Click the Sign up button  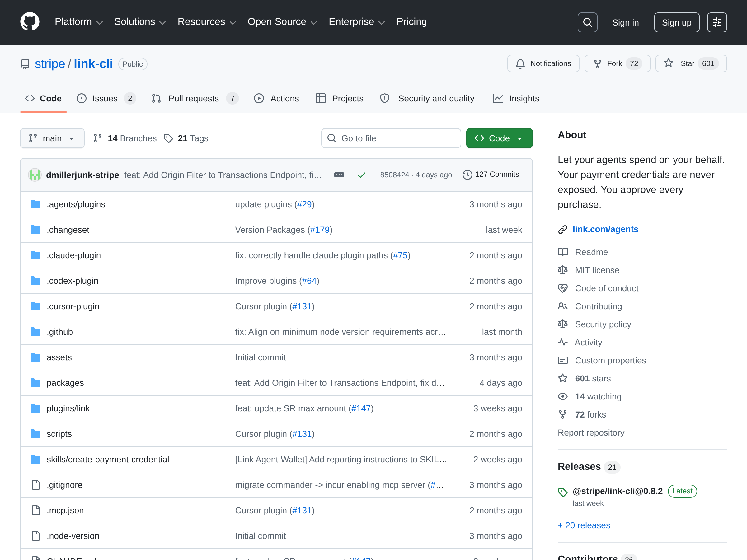pos(676,22)
